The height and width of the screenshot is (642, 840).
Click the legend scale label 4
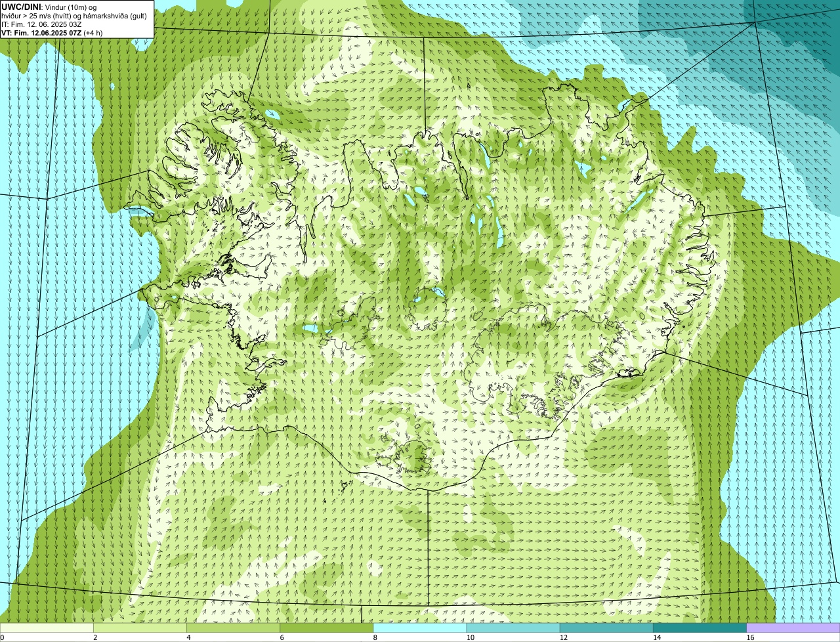(188, 637)
